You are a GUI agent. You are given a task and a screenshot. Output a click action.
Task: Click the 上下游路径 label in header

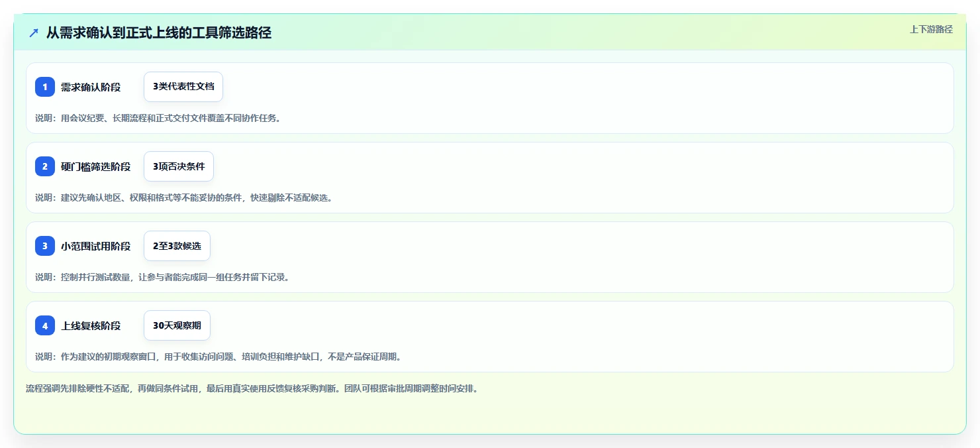coord(931,29)
